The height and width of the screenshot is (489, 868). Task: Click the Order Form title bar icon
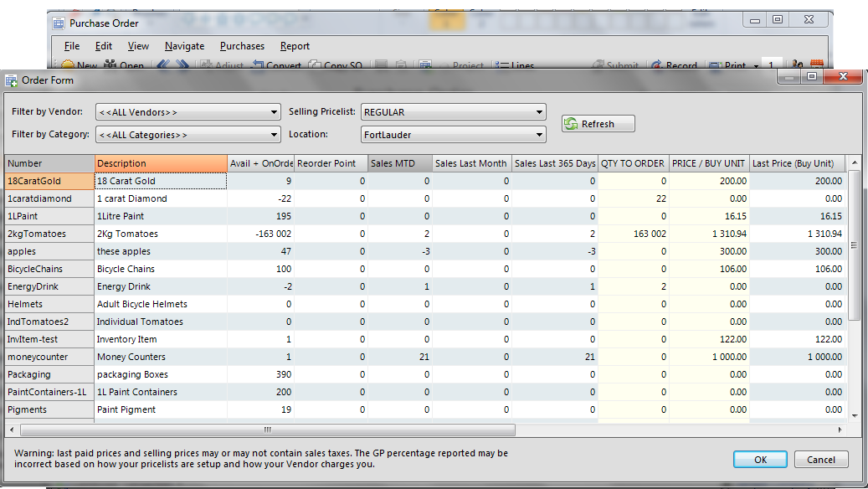[12, 80]
